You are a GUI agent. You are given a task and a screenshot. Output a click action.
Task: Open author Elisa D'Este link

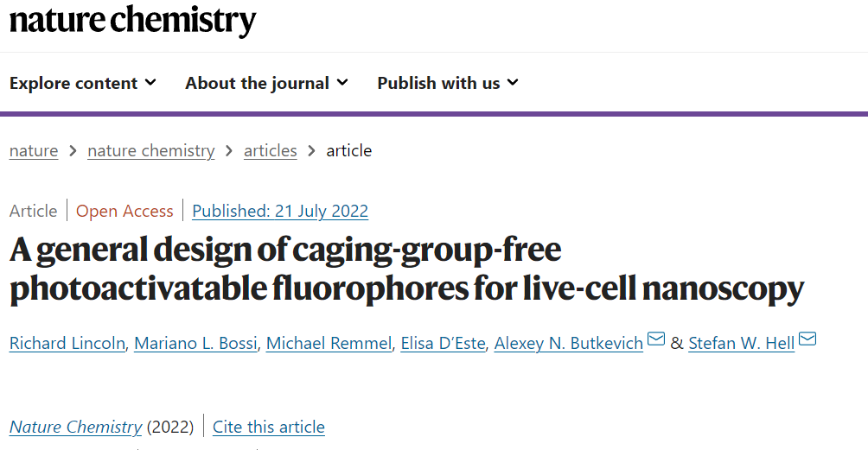[443, 343]
